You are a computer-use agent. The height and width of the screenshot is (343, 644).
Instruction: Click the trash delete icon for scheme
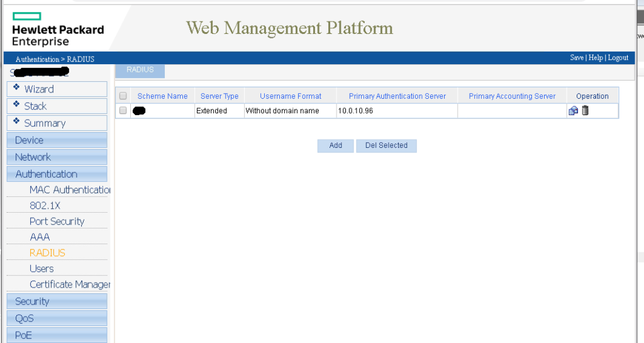tap(586, 111)
